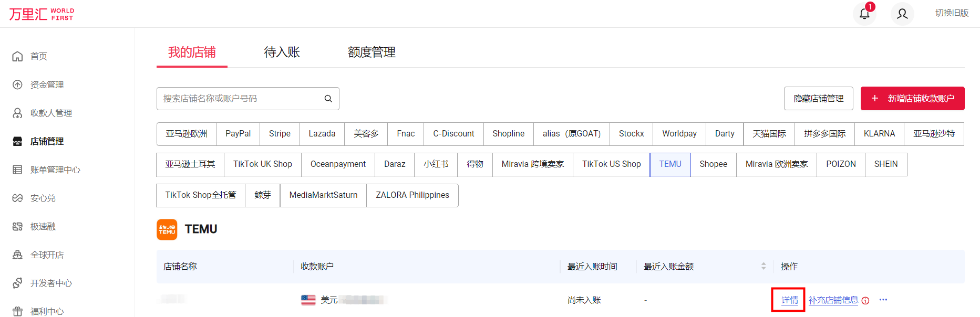980x317 pixels.
Task: Select the Shopee platform filter
Action: [713, 164]
